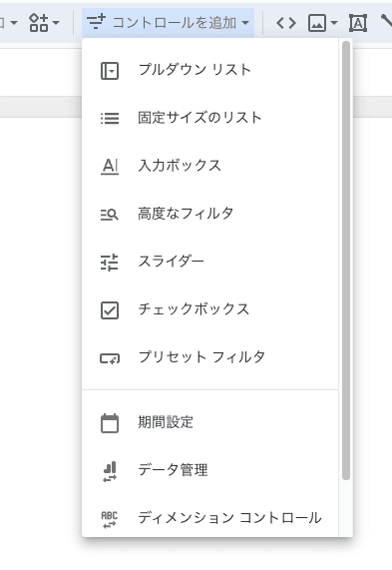392x570 pixels.
Task: Open the コントロールを追加 dropdown
Action: pos(169,23)
